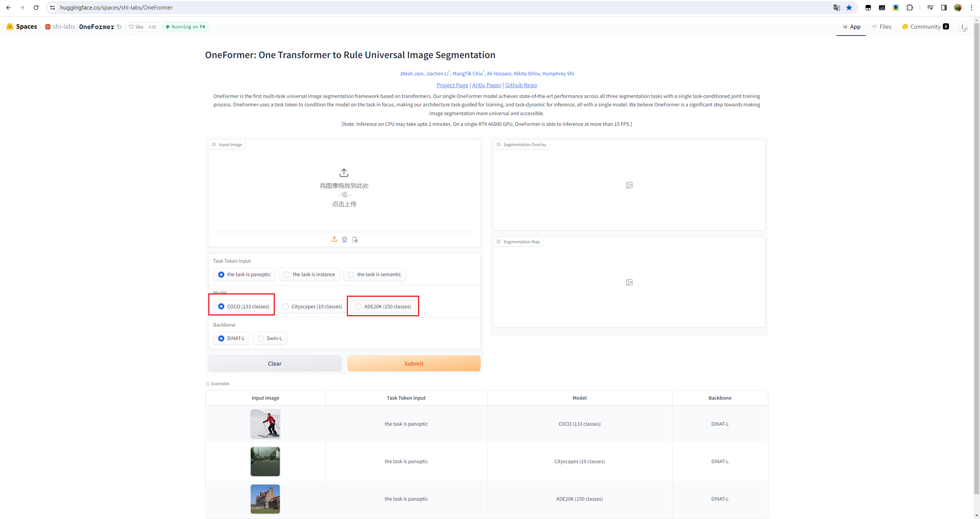The image size is (980, 519).
Task: Click 'ADE20K (150 classes)' in Examples table
Action: 580,499
